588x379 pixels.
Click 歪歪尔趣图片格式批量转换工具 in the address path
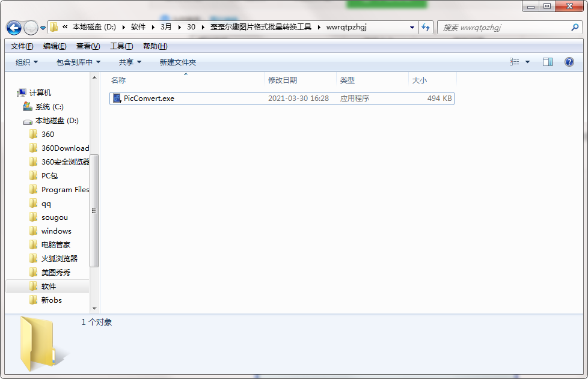[x=260, y=27]
